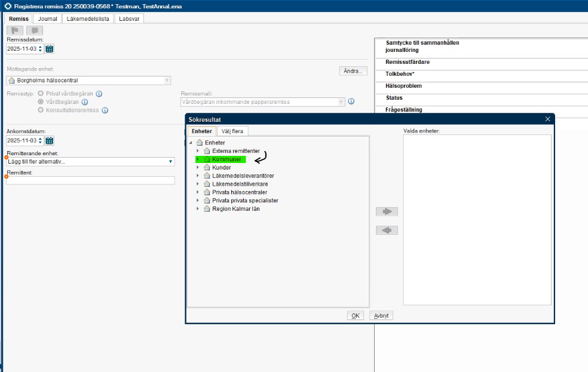The image size is (588, 372).
Task: Switch to the Välj flera tab
Action: pos(232,131)
